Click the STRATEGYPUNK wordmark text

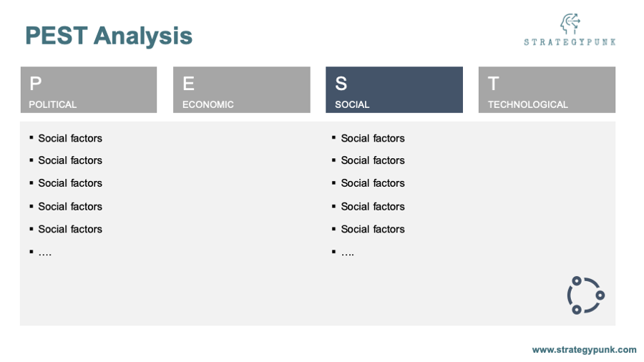tap(570, 42)
